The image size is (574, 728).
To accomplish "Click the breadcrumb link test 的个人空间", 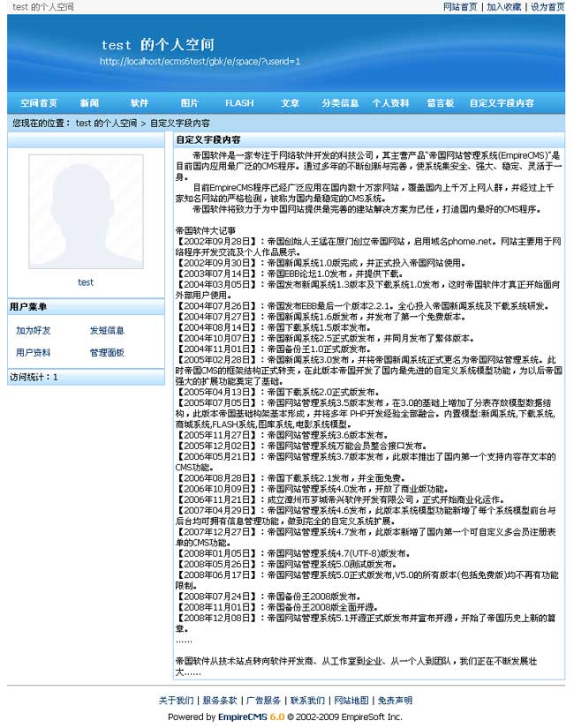I will pos(106,124).
